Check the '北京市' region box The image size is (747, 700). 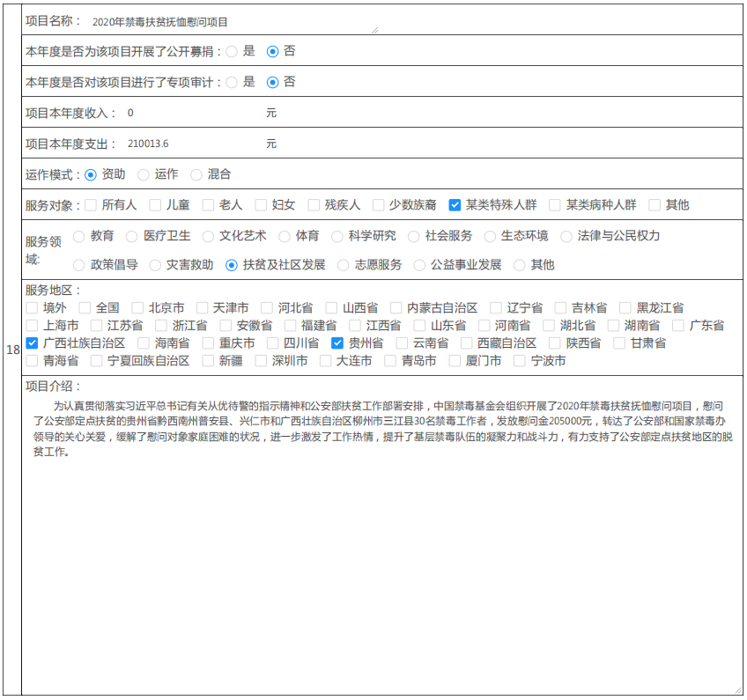138,308
